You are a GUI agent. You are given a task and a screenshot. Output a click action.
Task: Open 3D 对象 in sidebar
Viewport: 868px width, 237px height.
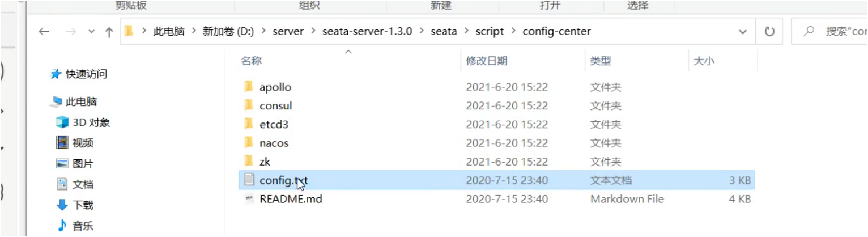(83, 122)
